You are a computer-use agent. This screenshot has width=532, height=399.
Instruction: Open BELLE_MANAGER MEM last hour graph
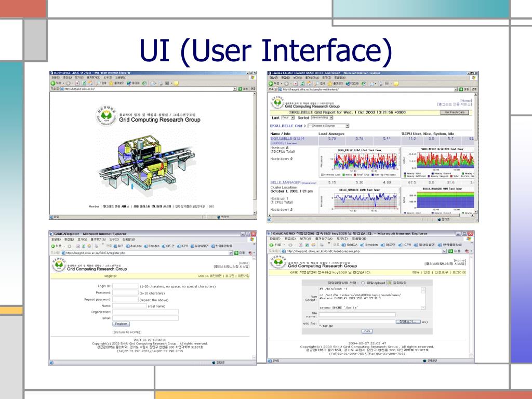438,199
